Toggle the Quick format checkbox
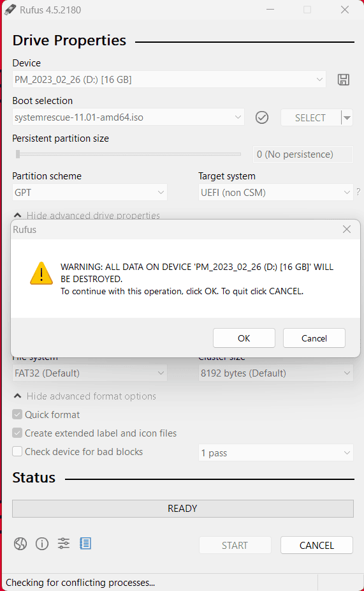The image size is (364, 591). [17, 415]
